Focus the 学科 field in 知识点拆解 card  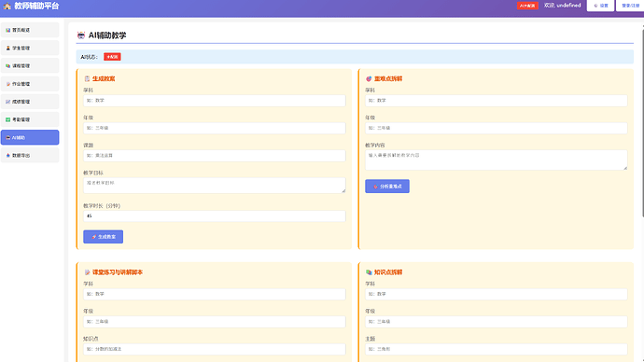497,294
